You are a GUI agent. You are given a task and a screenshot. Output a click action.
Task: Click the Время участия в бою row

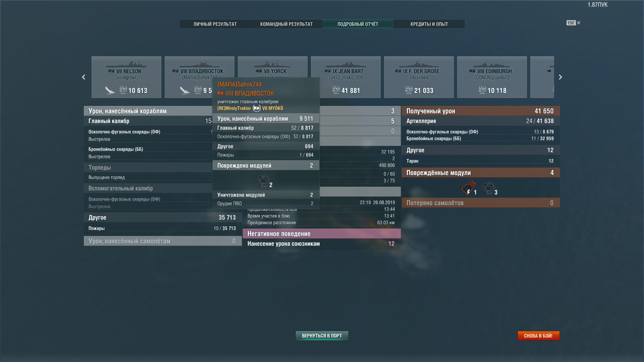322,216
